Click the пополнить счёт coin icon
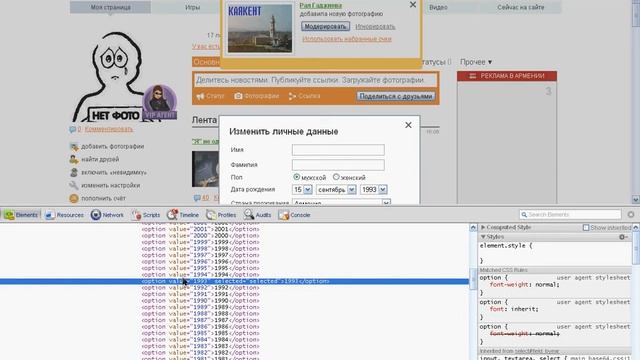The width and height of the screenshot is (640, 360). coord(74,198)
